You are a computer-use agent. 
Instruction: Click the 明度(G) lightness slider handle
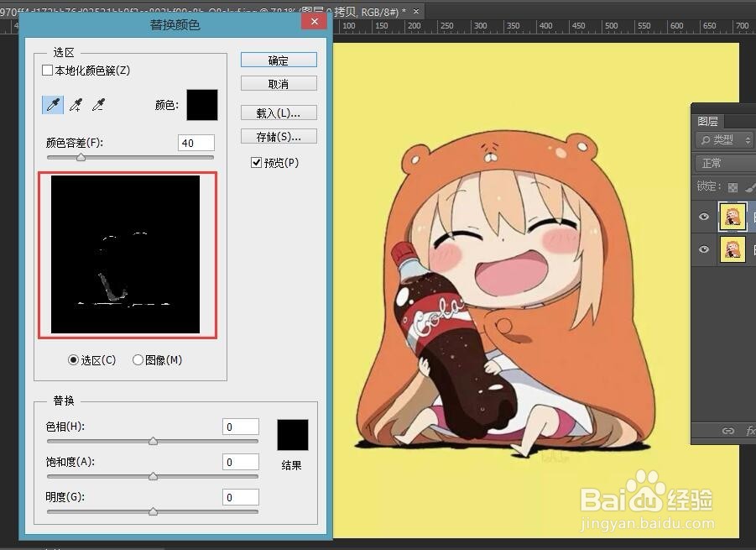pos(153,511)
